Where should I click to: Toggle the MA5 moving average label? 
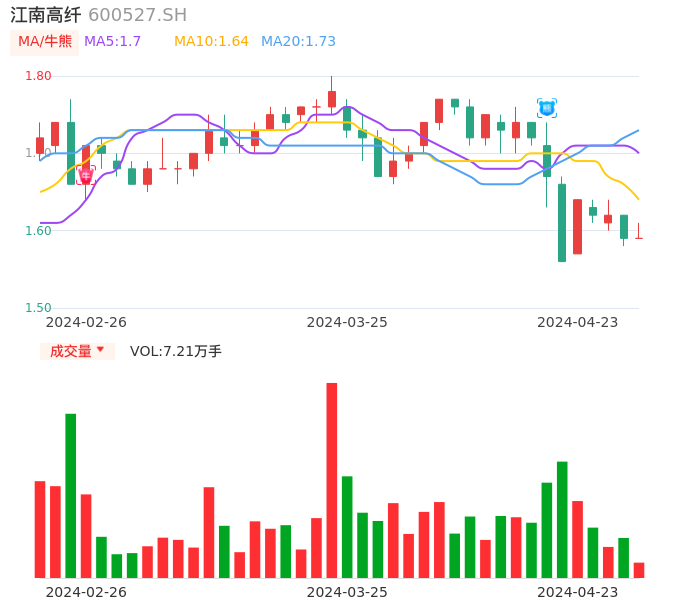point(112,42)
